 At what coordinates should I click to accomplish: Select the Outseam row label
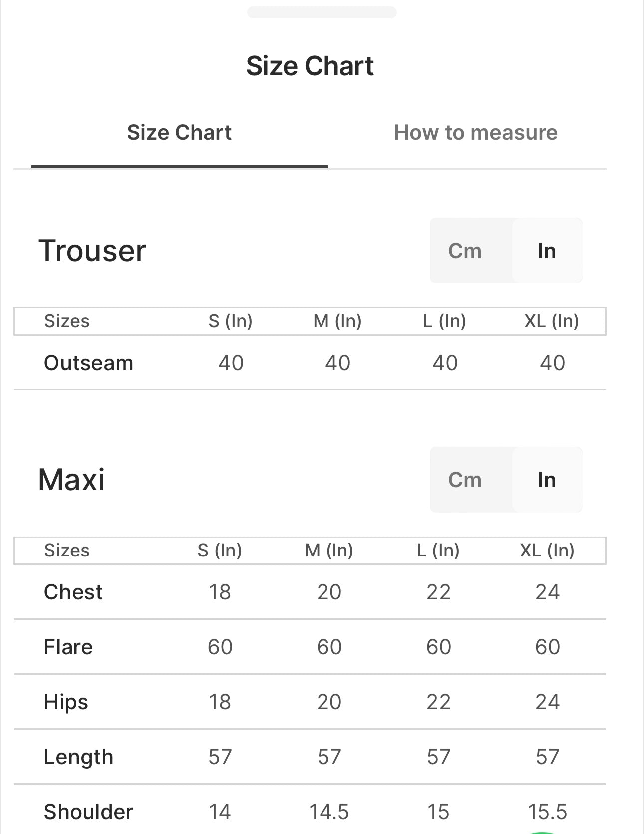tap(89, 363)
